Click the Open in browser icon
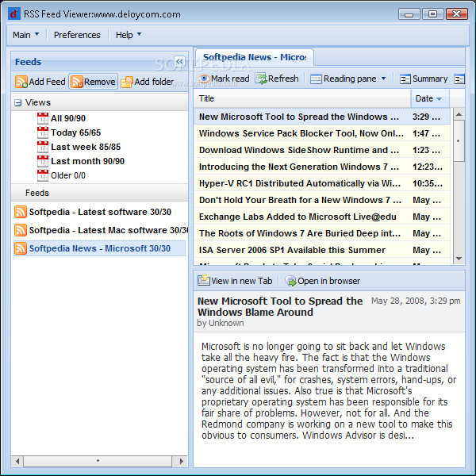 click(x=290, y=281)
